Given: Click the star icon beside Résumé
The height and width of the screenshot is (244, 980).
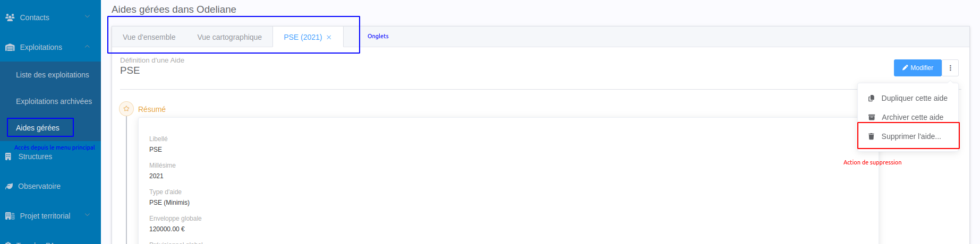Looking at the screenshot, I should coord(126,109).
